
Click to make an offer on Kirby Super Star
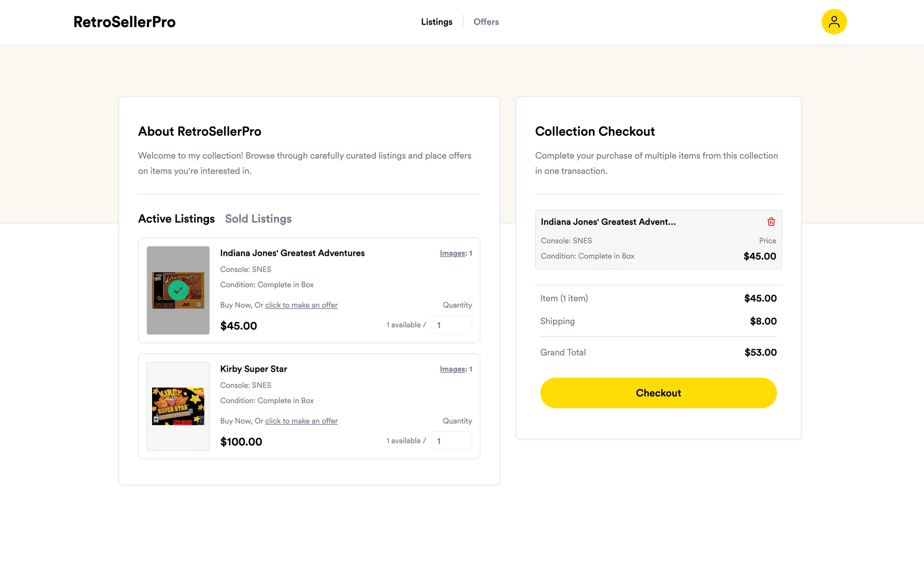coord(301,420)
